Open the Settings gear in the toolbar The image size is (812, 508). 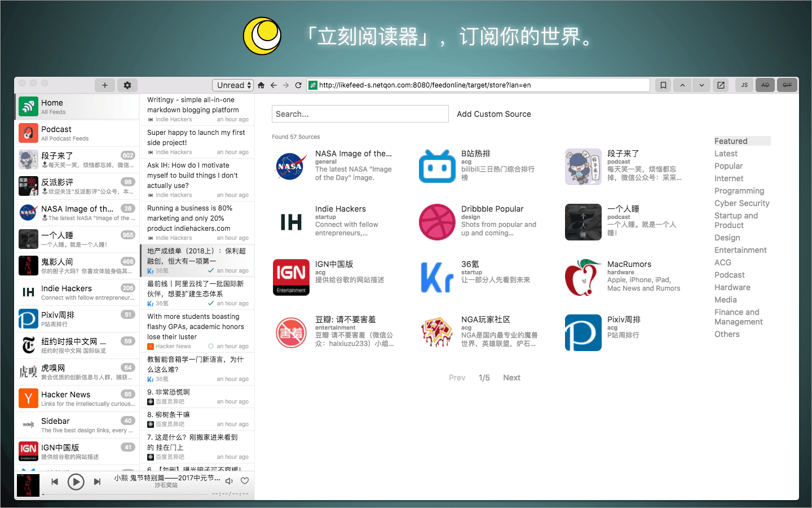(127, 85)
